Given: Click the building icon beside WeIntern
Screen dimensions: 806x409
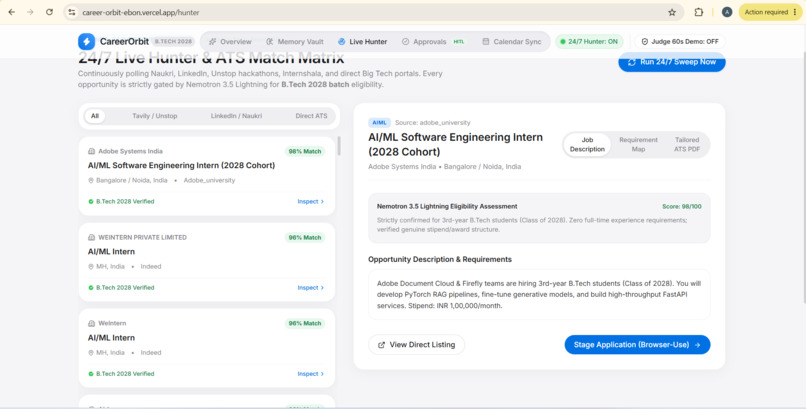Looking at the screenshot, I should (91, 324).
